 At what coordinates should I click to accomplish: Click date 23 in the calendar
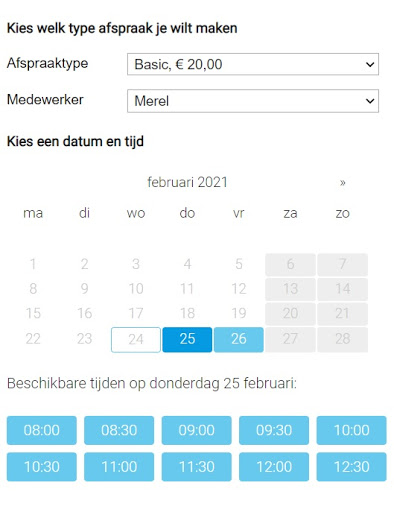[84, 339]
